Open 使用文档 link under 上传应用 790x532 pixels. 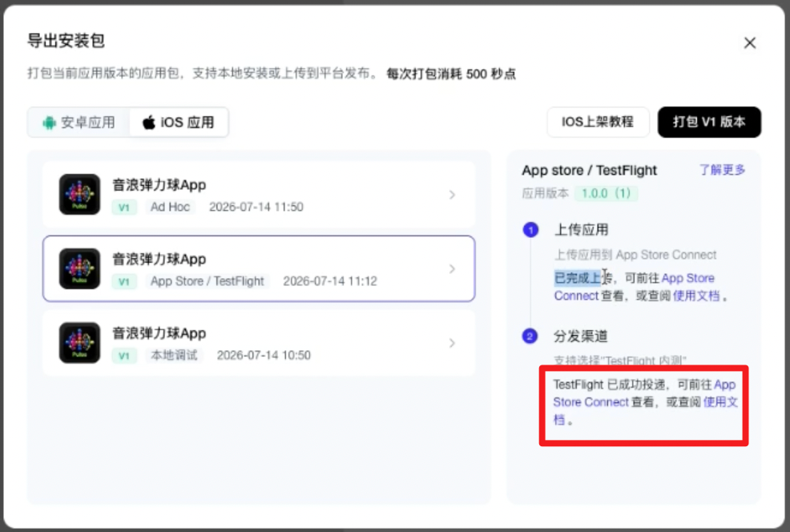[695, 296]
